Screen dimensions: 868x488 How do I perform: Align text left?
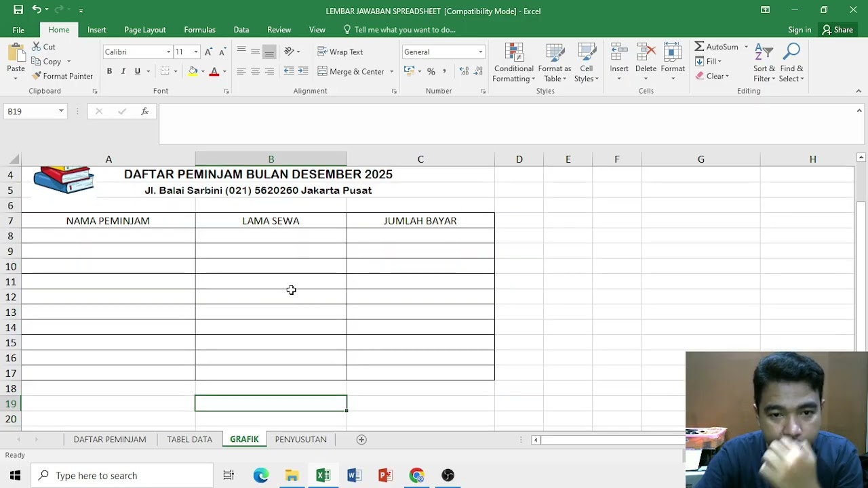(x=241, y=71)
